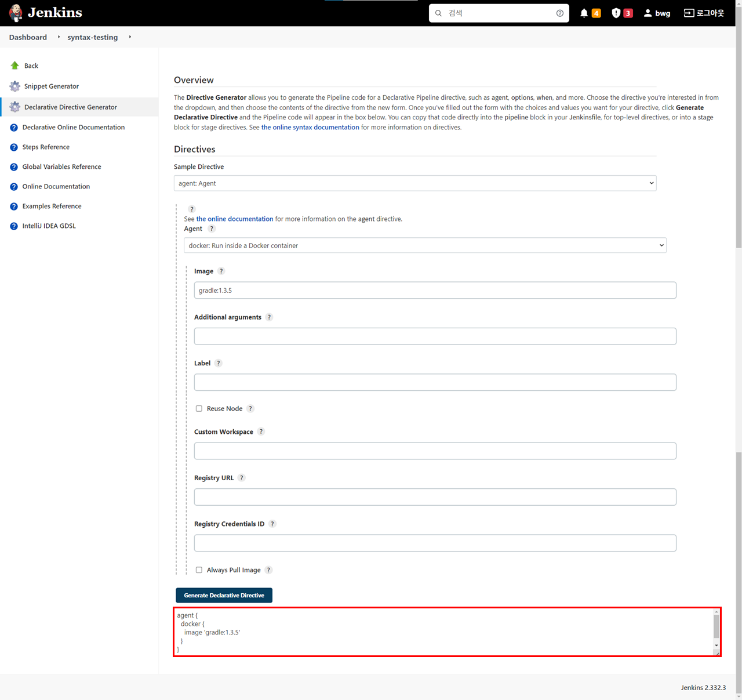
Task: Focus the Registry Credentials ID input field
Action: click(x=435, y=543)
